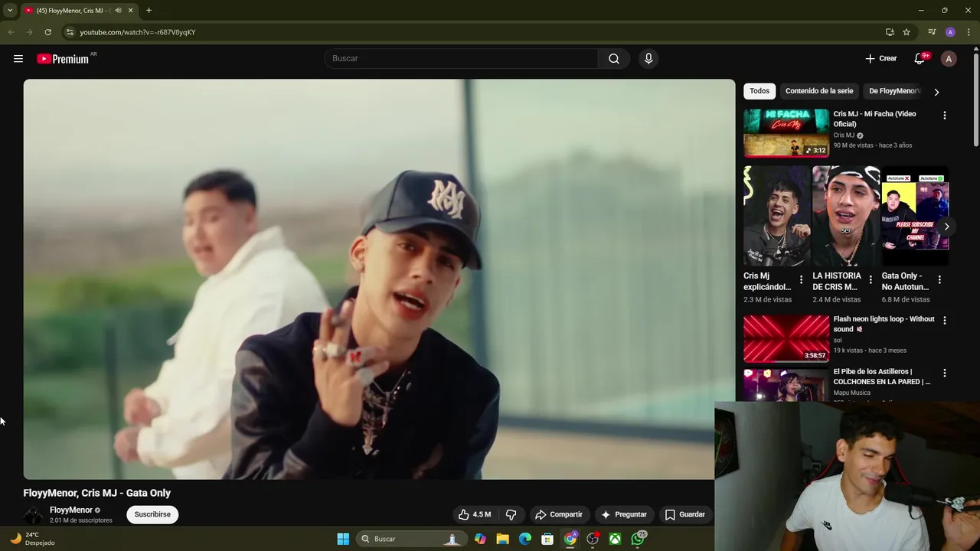Open options for Cris Mj explicándol... short
Image resolution: width=980 pixels, height=551 pixels.
(802, 280)
